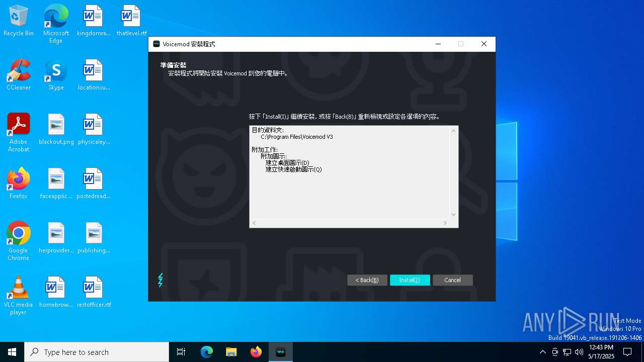Select Adobe Acrobat desktop shortcut
The width and height of the screenshot is (644, 362).
(19, 133)
